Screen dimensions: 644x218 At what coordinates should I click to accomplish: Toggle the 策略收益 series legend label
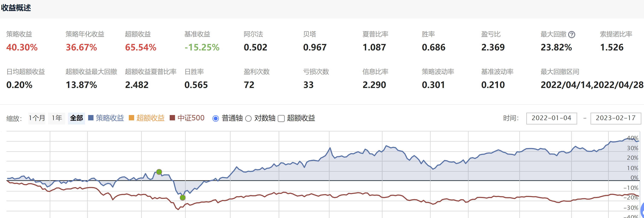coord(110,118)
